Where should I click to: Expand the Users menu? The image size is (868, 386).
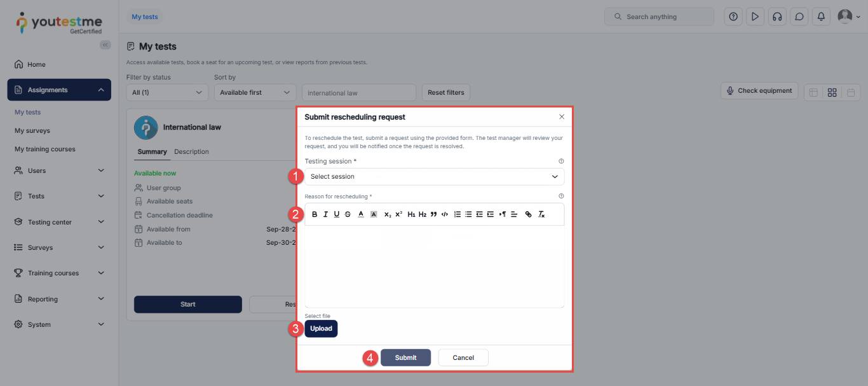point(59,170)
